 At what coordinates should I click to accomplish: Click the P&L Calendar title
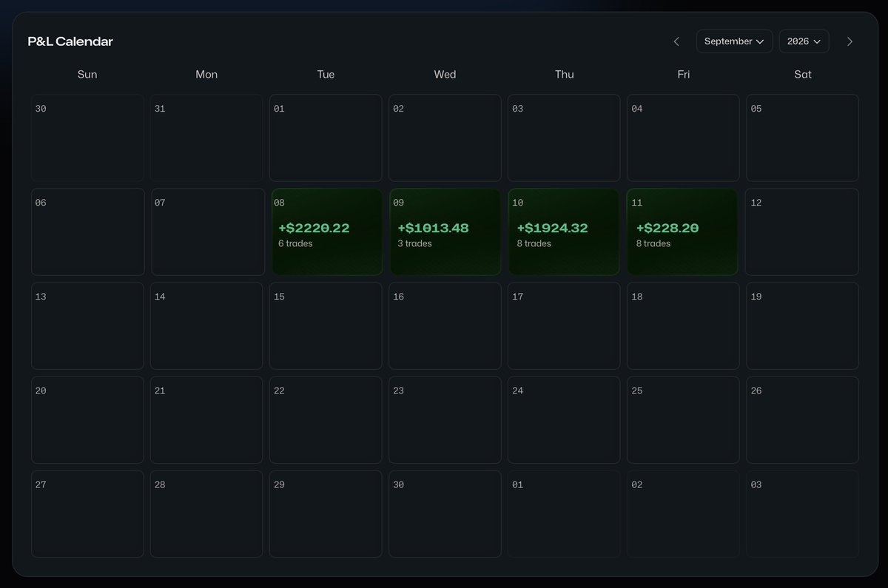click(70, 41)
